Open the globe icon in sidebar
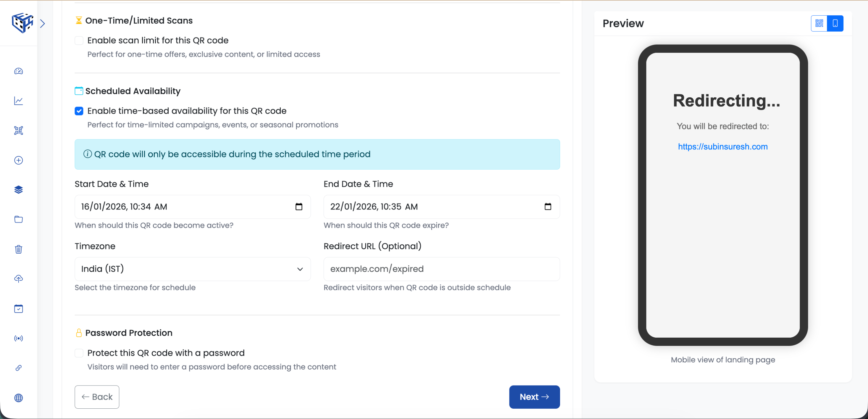868x419 pixels. (19, 398)
